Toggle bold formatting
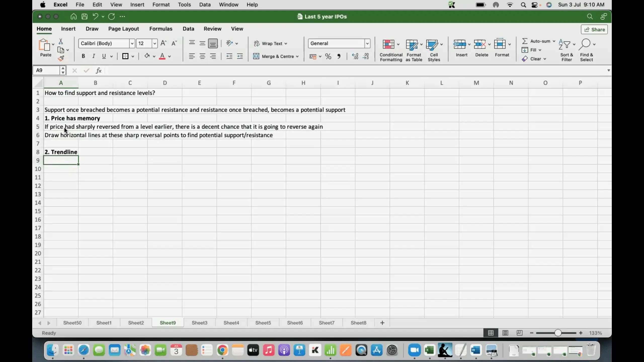The height and width of the screenshot is (362, 644). [83, 56]
